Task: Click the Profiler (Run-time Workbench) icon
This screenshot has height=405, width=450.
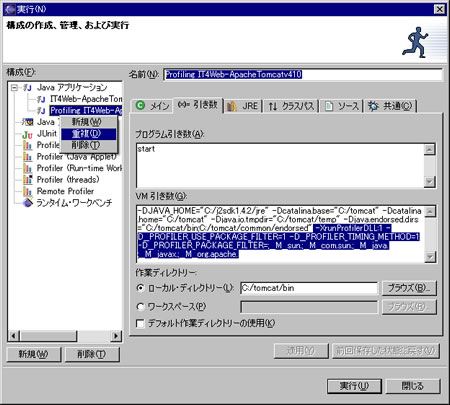Action: click(x=27, y=168)
